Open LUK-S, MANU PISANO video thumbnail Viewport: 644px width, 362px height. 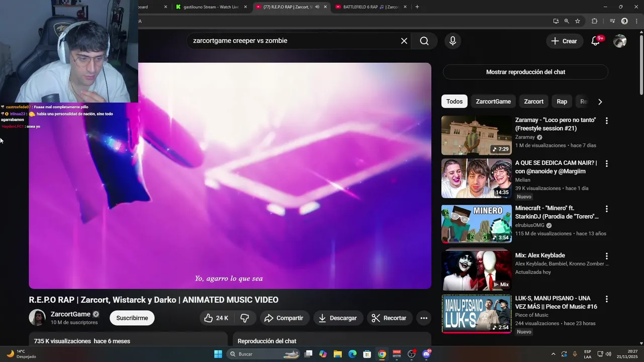[476, 314]
